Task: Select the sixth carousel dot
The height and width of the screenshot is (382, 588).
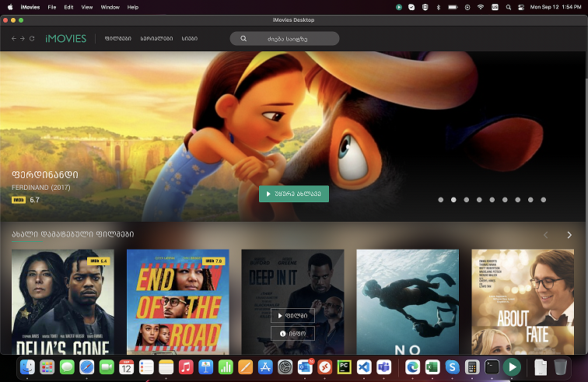Action: pyautogui.click(x=505, y=200)
